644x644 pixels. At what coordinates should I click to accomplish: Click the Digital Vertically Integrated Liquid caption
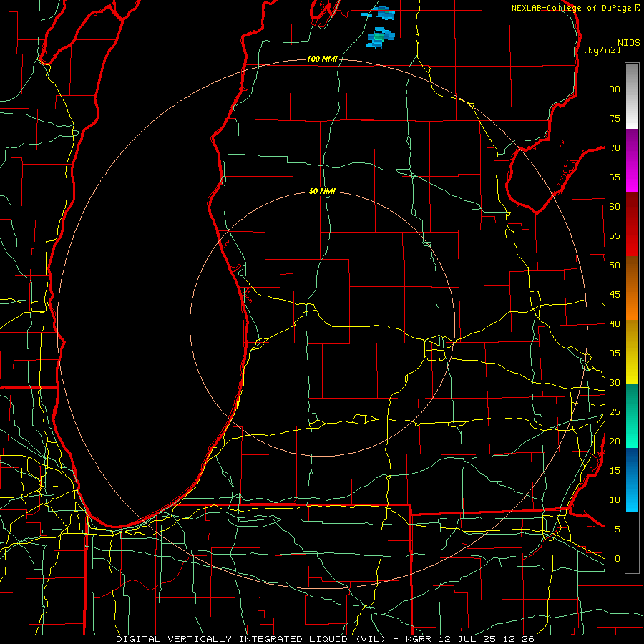[x=250, y=639]
